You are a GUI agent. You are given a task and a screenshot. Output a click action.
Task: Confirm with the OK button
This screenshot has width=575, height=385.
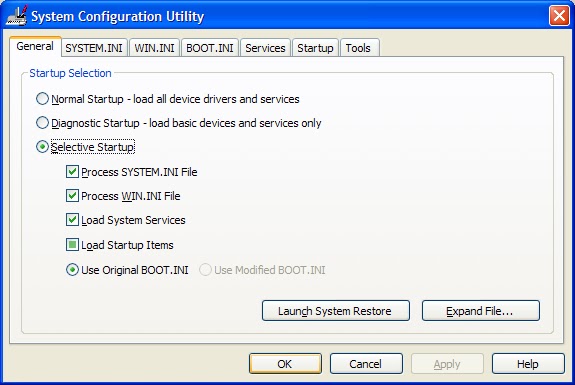[x=285, y=364]
